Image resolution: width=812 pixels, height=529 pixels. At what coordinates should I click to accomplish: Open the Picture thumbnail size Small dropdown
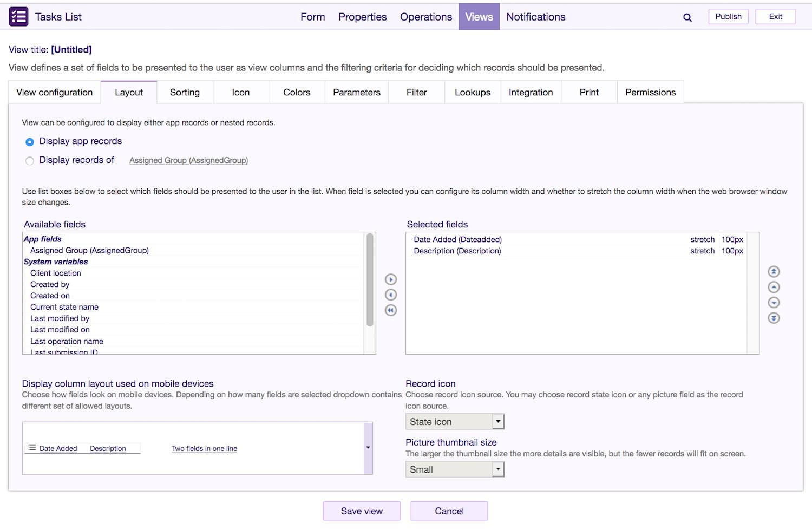coord(455,469)
